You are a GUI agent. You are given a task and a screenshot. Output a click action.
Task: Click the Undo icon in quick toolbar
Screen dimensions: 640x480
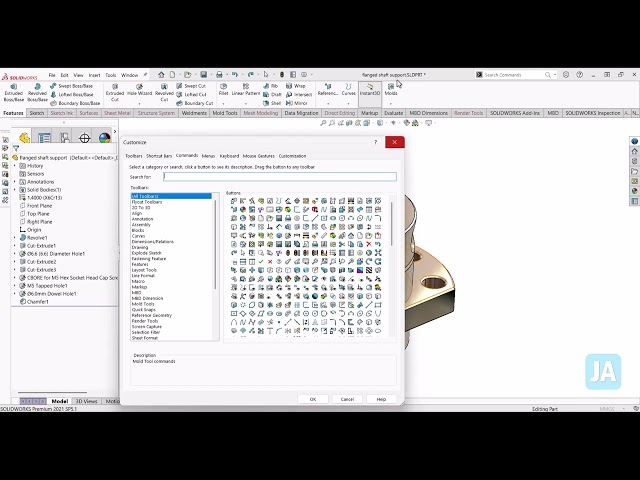(x=235, y=75)
